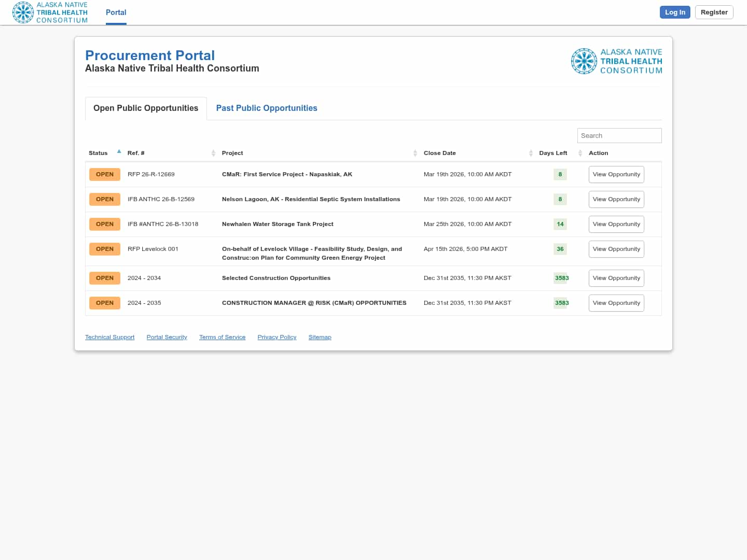Viewport: 747px width, 560px height.
Task: View Opportunity for Nelson Lagoon septic project
Action: pos(616,199)
